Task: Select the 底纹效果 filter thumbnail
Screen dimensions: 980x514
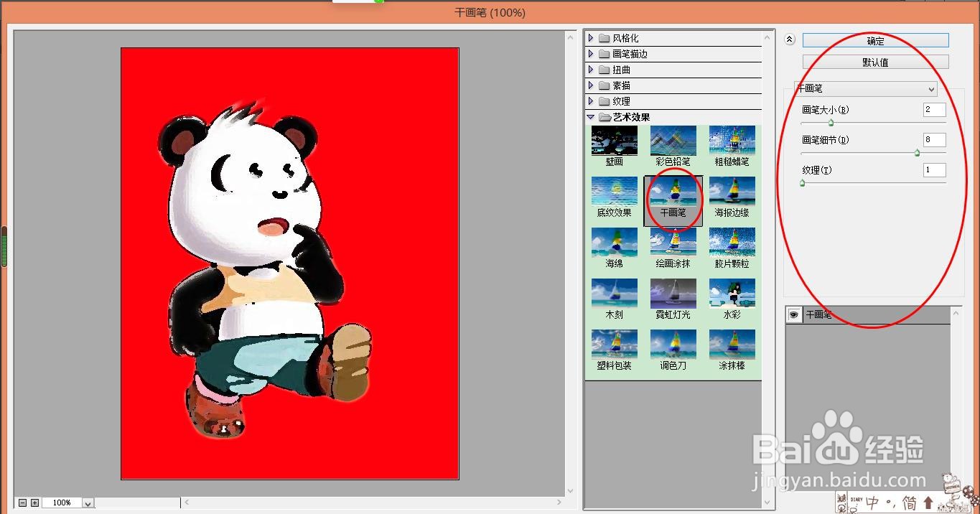Action: pos(614,192)
